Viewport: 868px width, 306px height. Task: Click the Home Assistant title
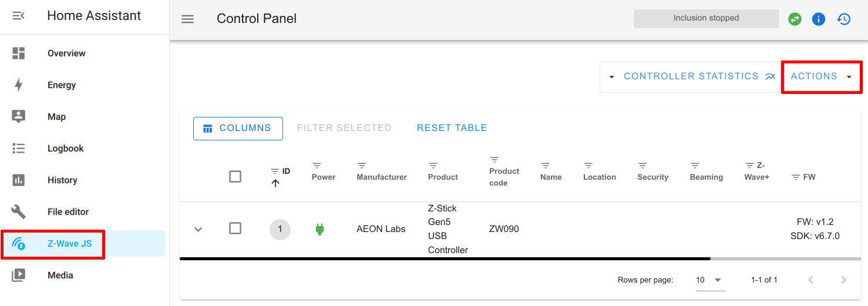[x=94, y=16]
